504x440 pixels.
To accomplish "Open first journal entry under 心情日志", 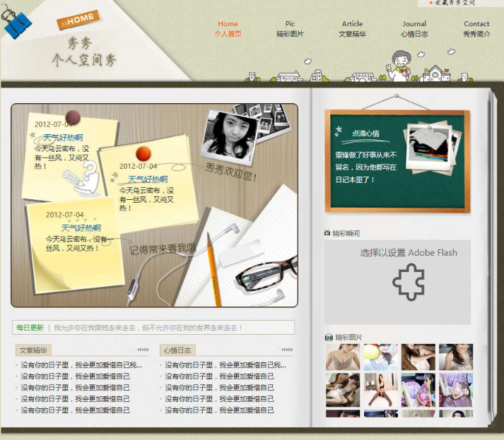I will tap(225, 365).
